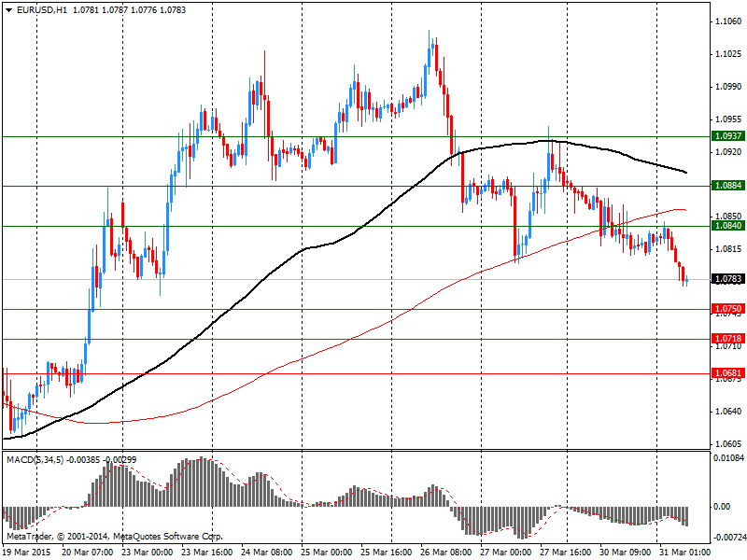Click the 20 Mar 07:00 time axis label
The width and height of the screenshot is (747, 560).
[x=87, y=553]
